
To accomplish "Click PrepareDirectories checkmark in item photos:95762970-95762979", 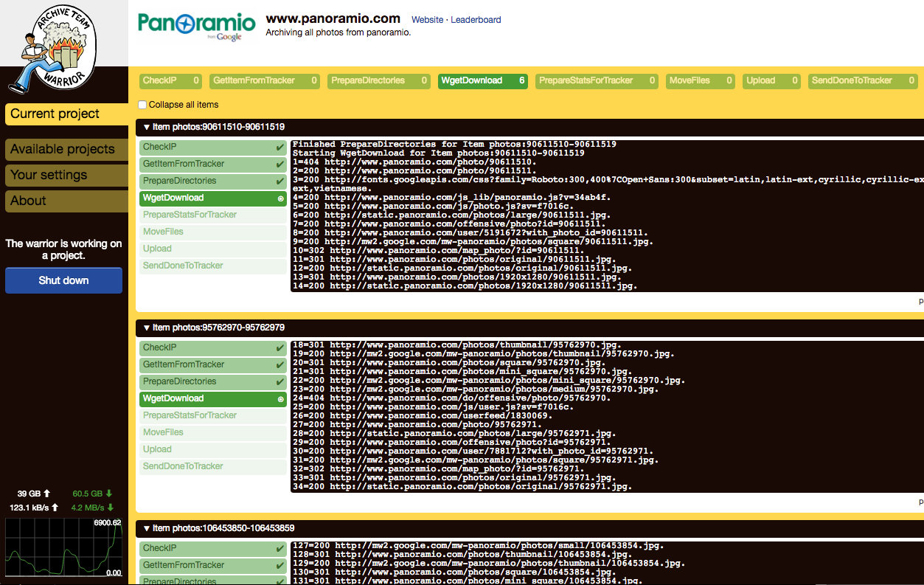I will [280, 382].
